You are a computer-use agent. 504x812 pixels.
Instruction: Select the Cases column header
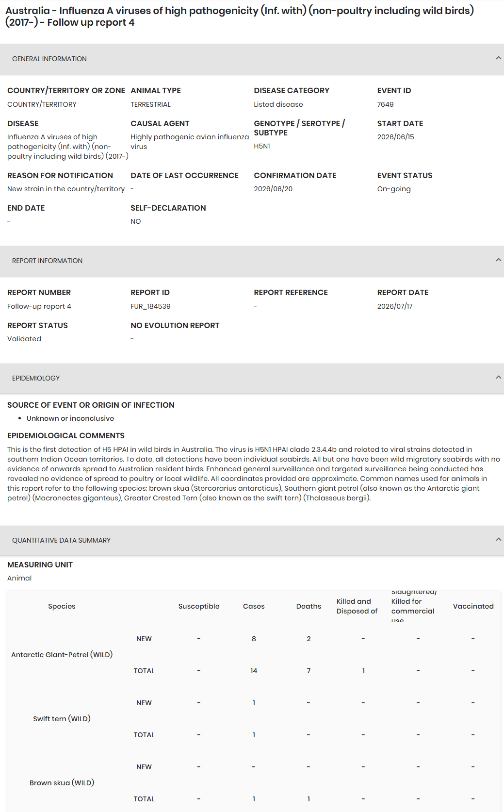pos(254,606)
